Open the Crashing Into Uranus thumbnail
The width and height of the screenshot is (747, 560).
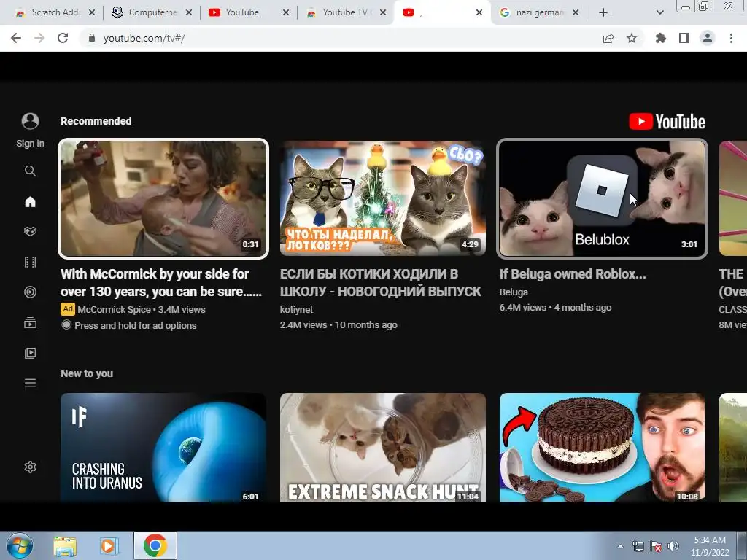coord(163,447)
